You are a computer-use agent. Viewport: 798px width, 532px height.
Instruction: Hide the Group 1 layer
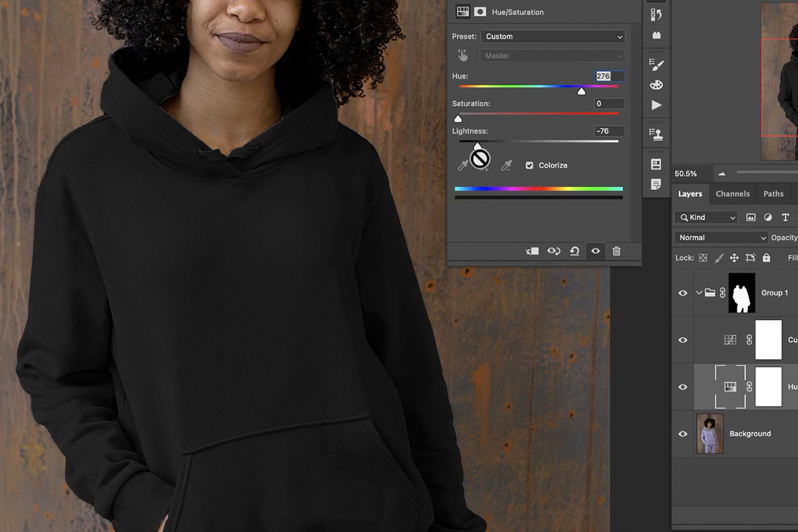682,293
